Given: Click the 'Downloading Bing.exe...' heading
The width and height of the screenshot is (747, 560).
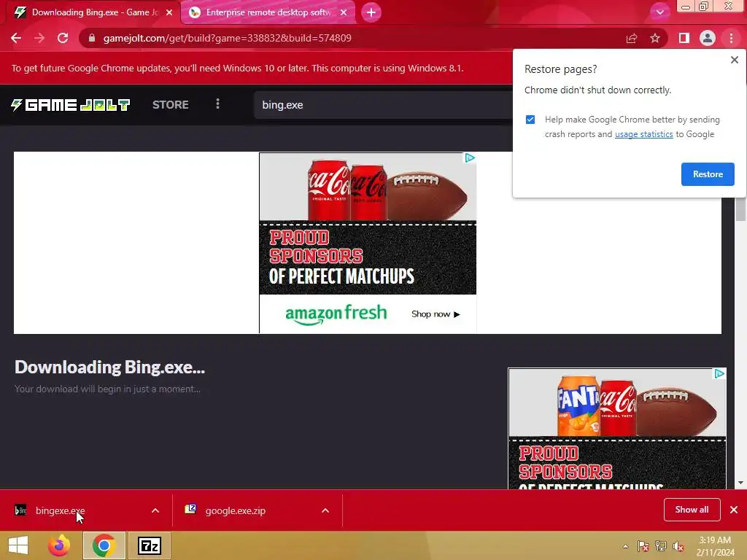Looking at the screenshot, I should (109, 367).
